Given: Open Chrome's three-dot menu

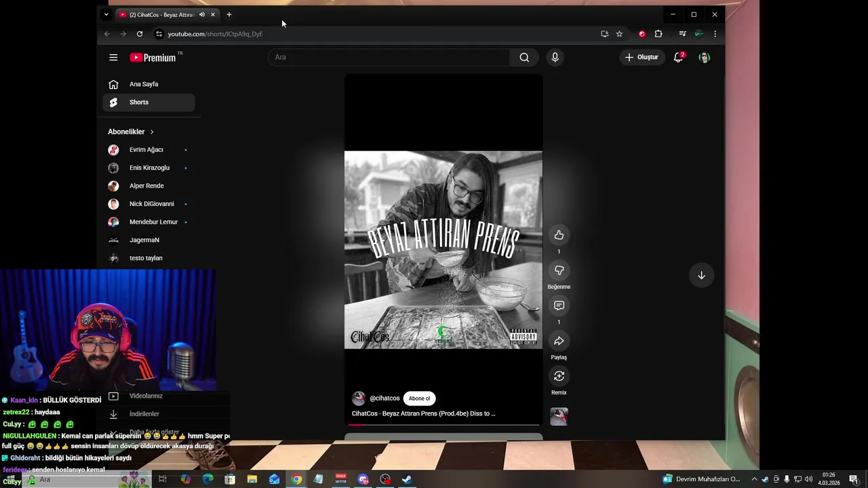Looking at the screenshot, I should click(715, 34).
